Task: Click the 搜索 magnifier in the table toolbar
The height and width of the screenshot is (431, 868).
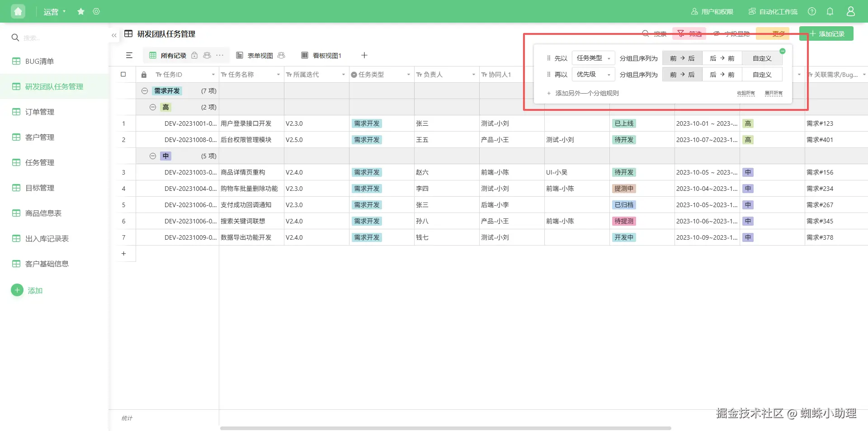Action: 646,33
